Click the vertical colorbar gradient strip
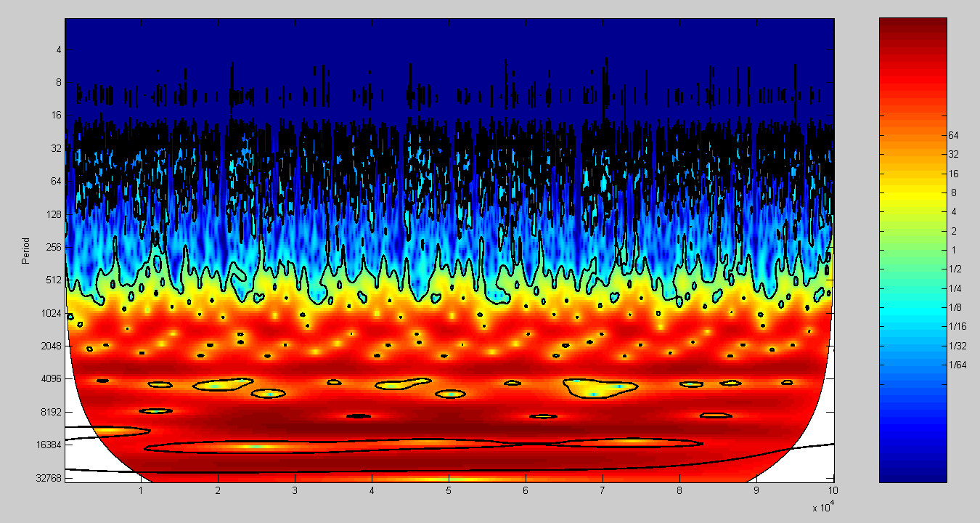Image resolution: width=980 pixels, height=523 pixels. tap(913, 251)
